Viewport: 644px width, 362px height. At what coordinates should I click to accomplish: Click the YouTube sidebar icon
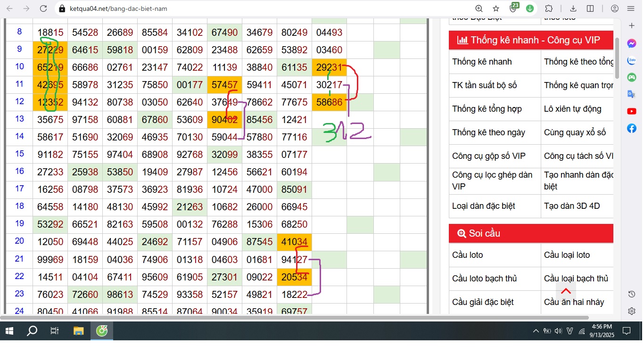click(632, 111)
